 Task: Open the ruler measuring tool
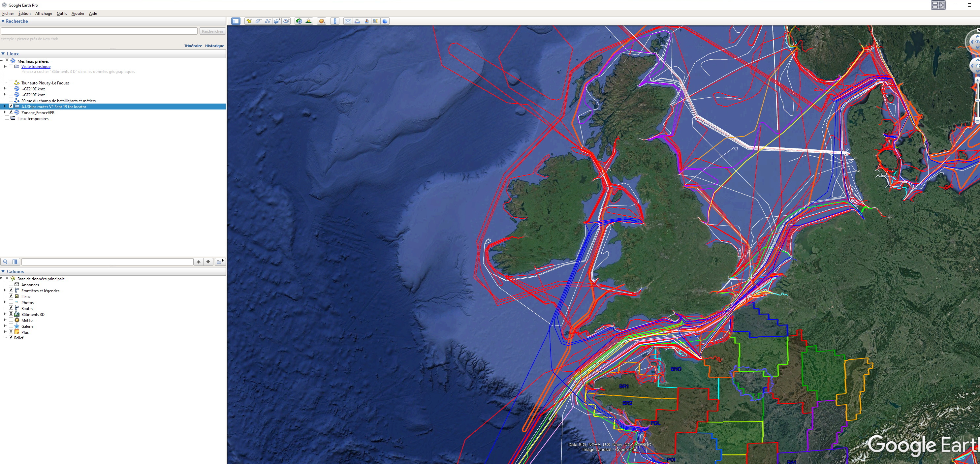[x=335, y=21]
